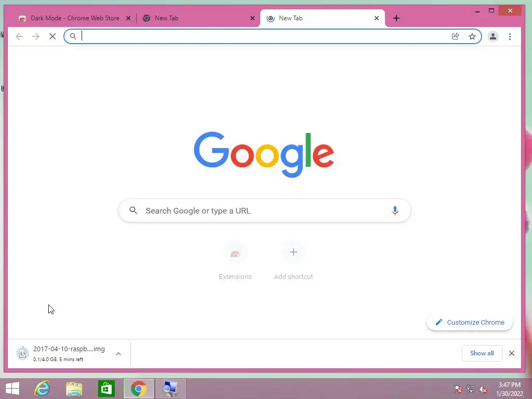Open the Windows Start button
Image resolution: width=532 pixels, height=399 pixels.
click(12, 389)
